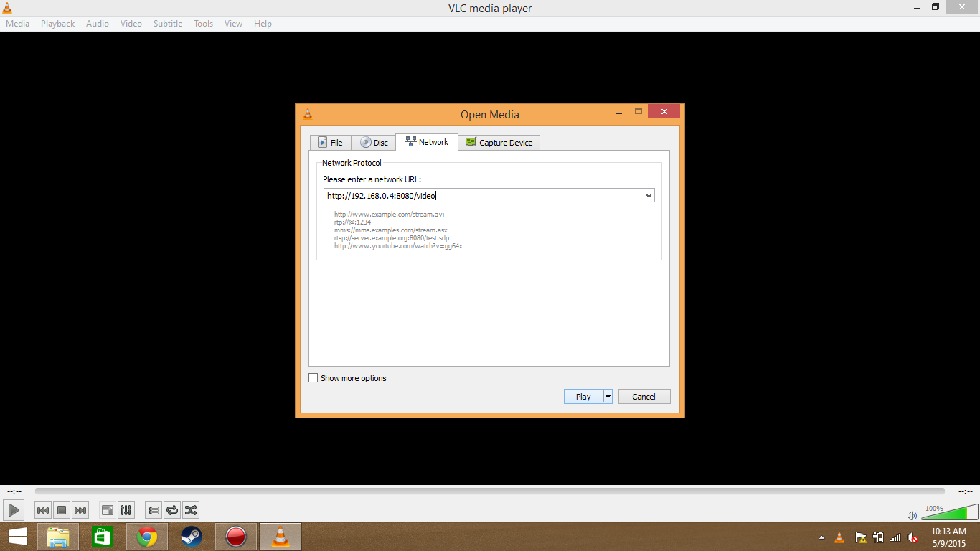Image resolution: width=980 pixels, height=551 pixels.
Task: Click the muted speaker tray icon
Action: click(913, 537)
